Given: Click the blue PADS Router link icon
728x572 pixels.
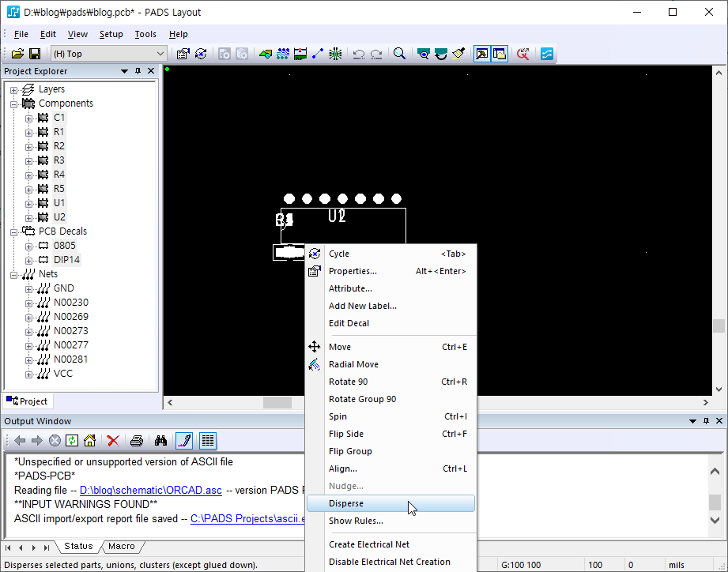Looking at the screenshot, I should (x=547, y=54).
